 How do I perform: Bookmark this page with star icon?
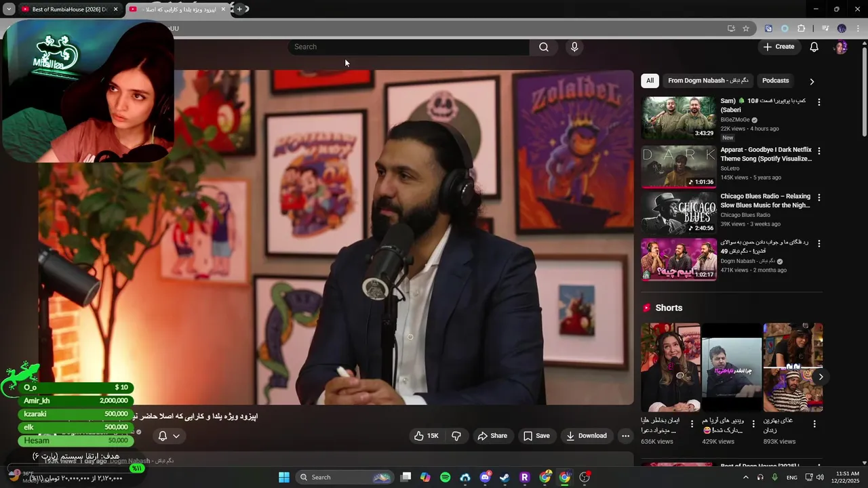click(x=746, y=28)
